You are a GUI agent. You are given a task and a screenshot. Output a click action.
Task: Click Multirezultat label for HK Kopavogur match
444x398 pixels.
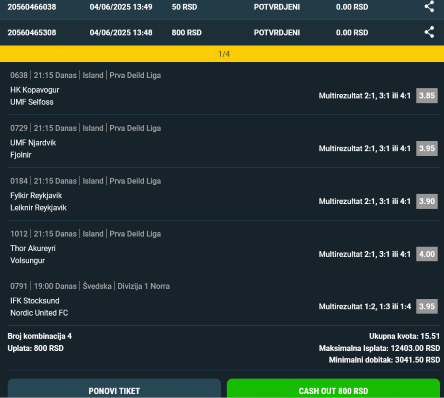[365, 96]
